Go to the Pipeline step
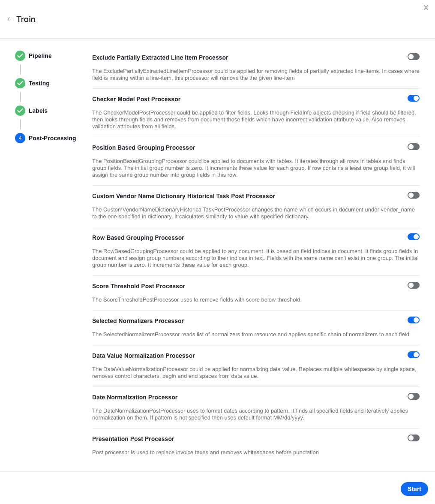435x504 pixels. point(40,56)
